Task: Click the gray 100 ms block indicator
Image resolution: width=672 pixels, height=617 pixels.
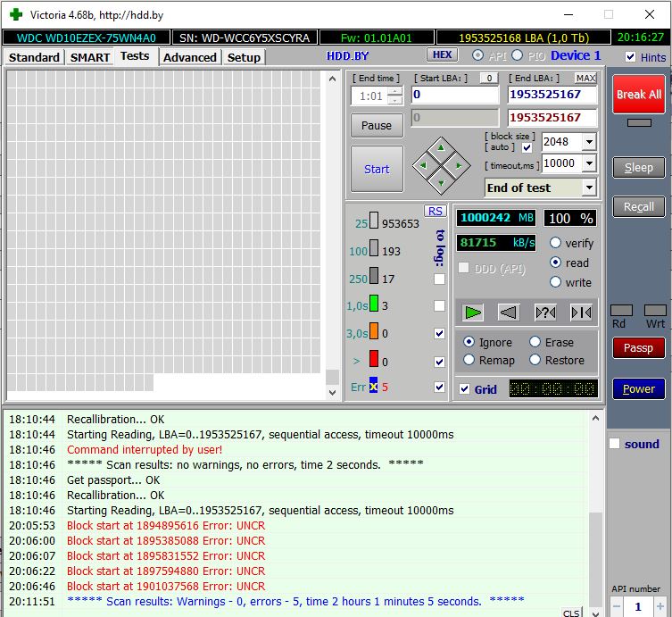Action: [x=373, y=248]
